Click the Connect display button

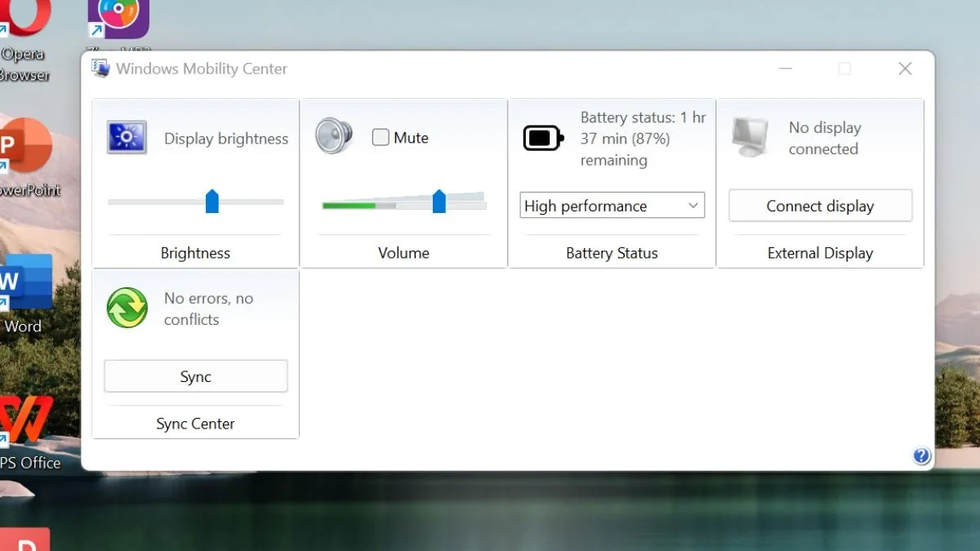coord(819,205)
